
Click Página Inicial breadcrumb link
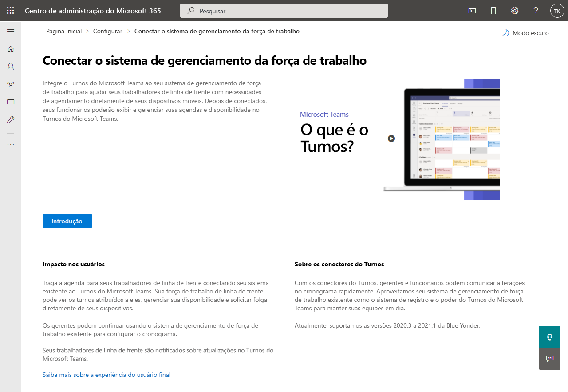(64, 31)
